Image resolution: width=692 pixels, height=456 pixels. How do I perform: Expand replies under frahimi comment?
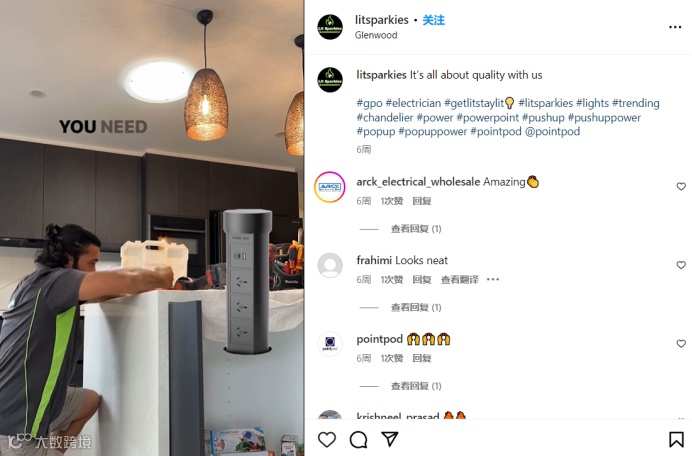pyautogui.click(x=416, y=307)
